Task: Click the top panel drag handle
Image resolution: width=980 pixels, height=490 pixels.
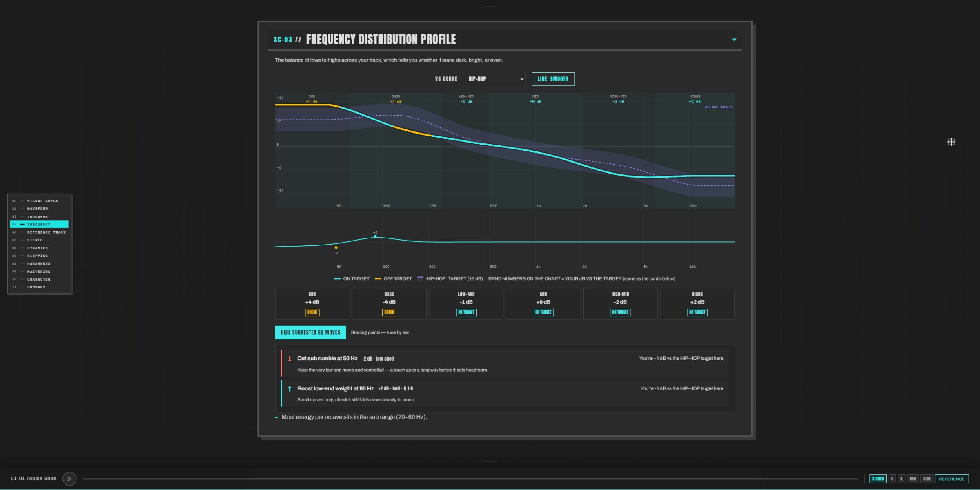Action: 490,7
